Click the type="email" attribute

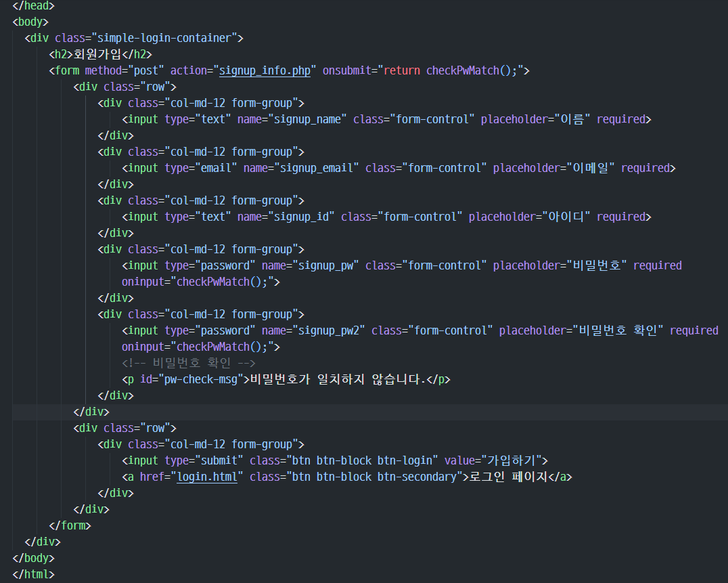[201, 168]
